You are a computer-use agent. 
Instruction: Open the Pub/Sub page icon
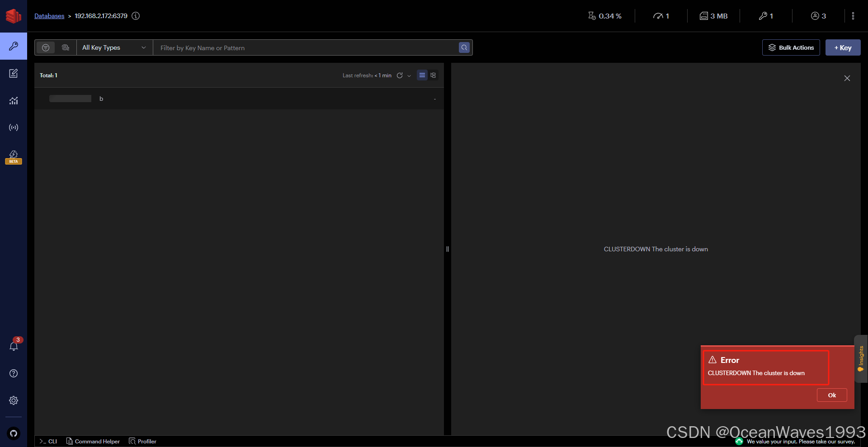[14, 127]
